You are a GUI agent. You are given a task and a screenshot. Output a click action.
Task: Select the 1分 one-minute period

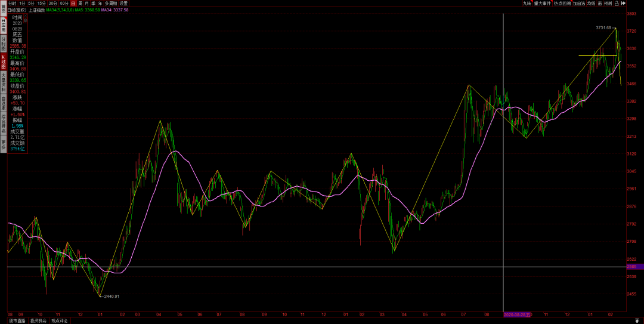pyautogui.click(x=22, y=4)
